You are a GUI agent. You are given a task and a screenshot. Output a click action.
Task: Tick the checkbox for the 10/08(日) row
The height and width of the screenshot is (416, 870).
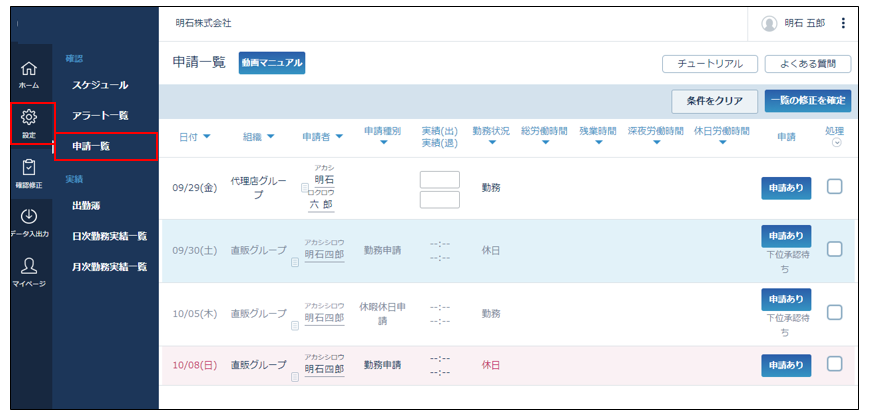tap(834, 364)
